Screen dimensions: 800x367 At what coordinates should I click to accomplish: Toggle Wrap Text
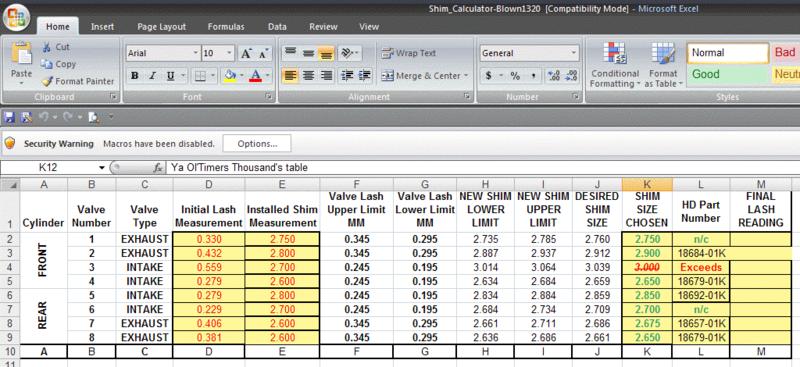409,53
